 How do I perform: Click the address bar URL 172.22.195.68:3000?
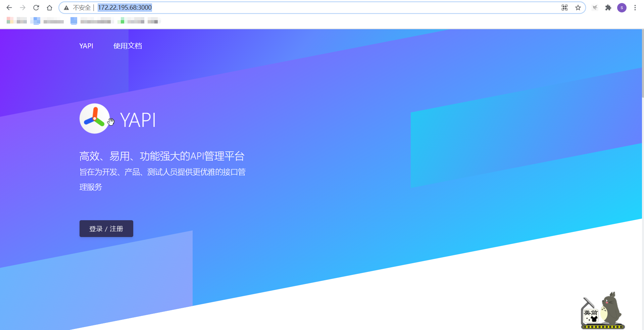point(125,7)
